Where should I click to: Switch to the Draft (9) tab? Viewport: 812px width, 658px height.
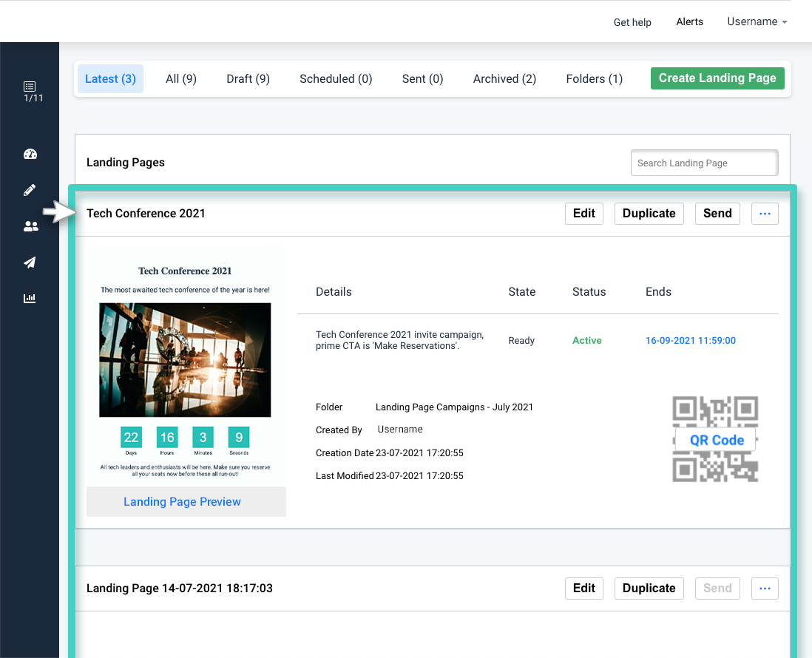248,78
